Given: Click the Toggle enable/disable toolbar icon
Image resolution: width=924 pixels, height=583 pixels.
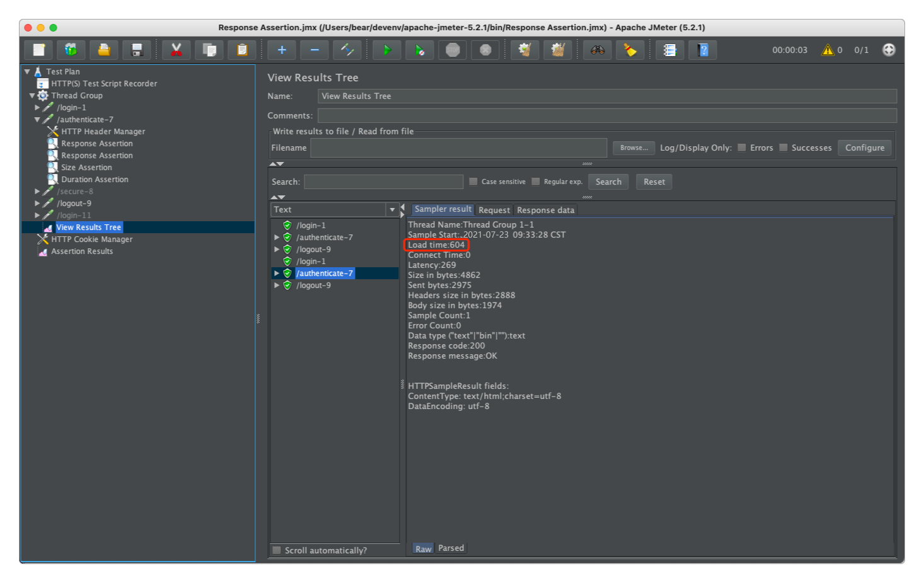Looking at the screenshot, I should pyautogui.click(x=347, y=50).
